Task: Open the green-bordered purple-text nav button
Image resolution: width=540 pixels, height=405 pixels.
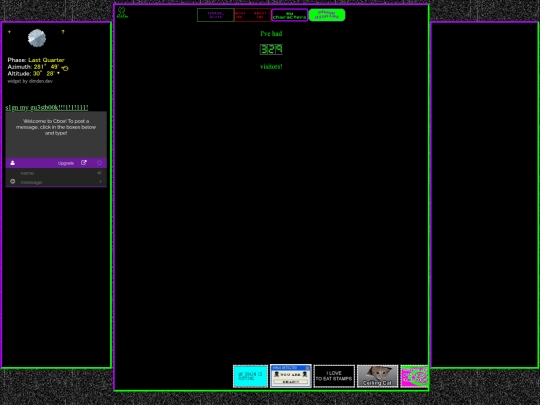Action: [216, 15]
